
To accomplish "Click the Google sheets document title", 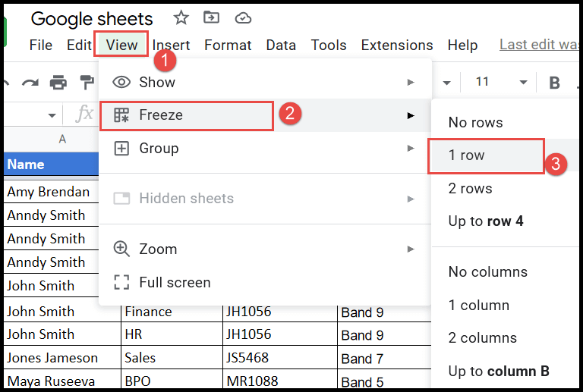I will click(92, 18).
